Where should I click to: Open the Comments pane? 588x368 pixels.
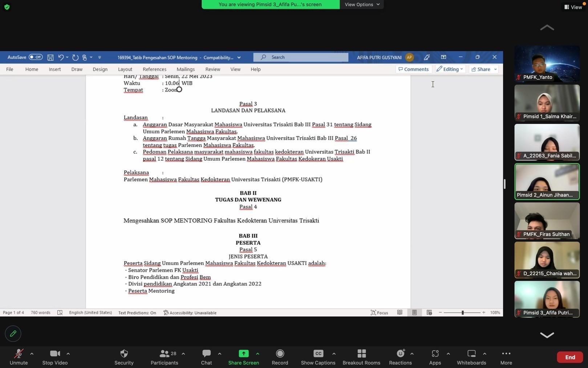pyautogui.click(x=413, y=69)
